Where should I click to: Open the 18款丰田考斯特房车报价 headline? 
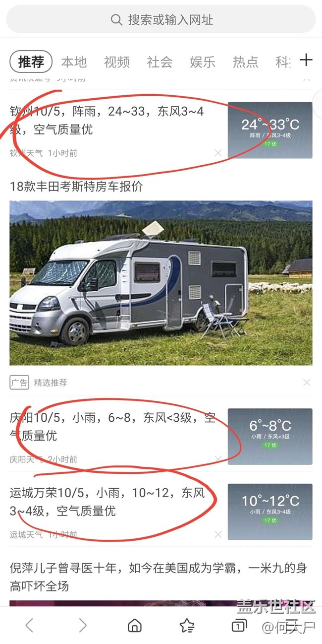click(76, 187)
